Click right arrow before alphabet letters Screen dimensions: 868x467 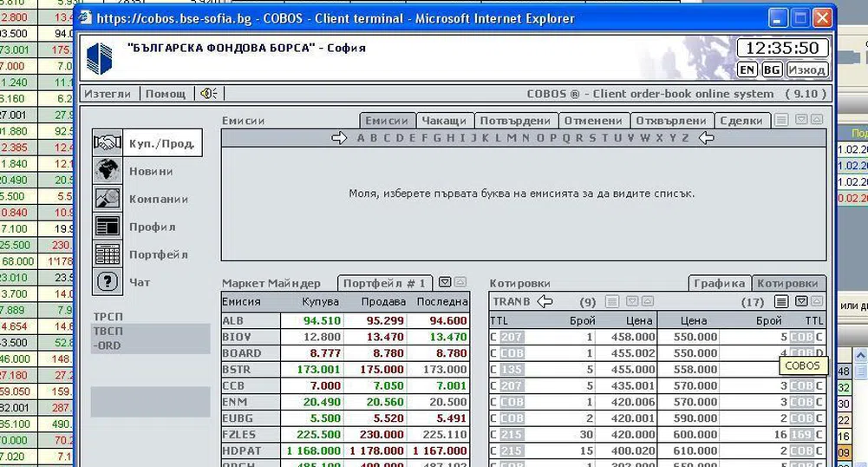339,138
